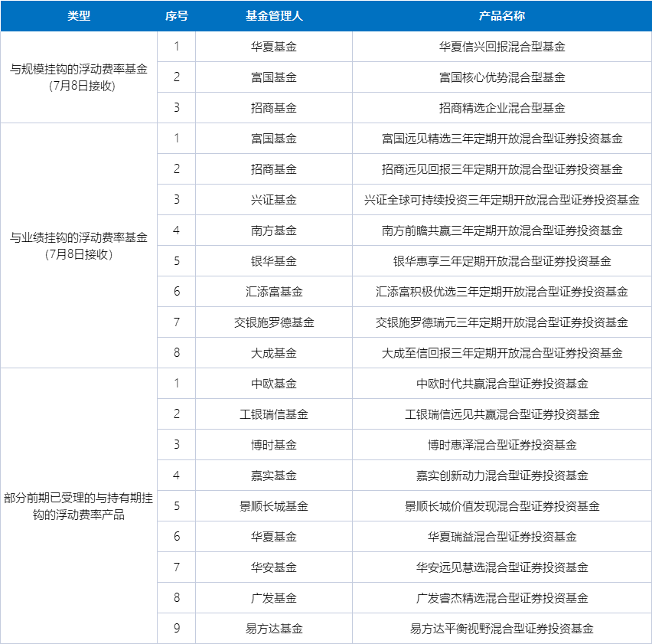The height and width of the screenshot is (644, 652).
Task: Select the 基金管理人 column header
Action: (x=273, y=16)
